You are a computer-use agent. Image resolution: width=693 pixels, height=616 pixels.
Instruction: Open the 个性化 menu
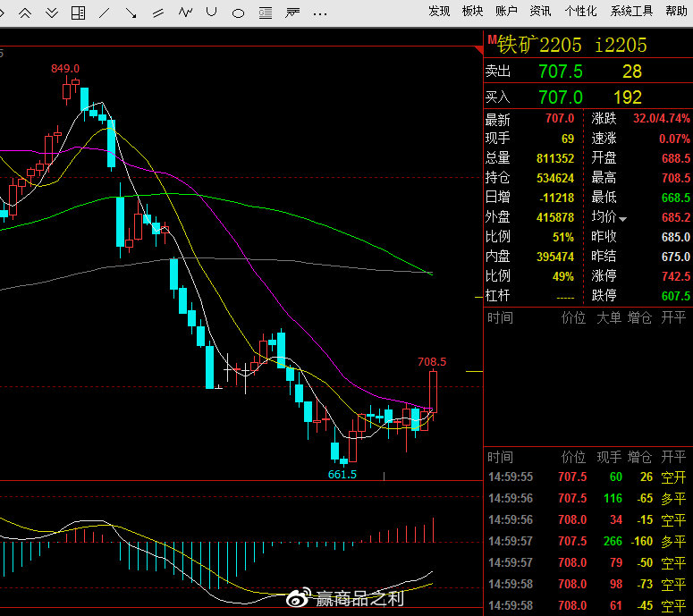point(580,12)
